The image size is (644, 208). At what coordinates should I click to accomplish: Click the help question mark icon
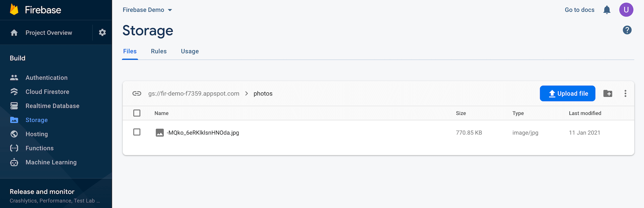(x=627, y=30)
